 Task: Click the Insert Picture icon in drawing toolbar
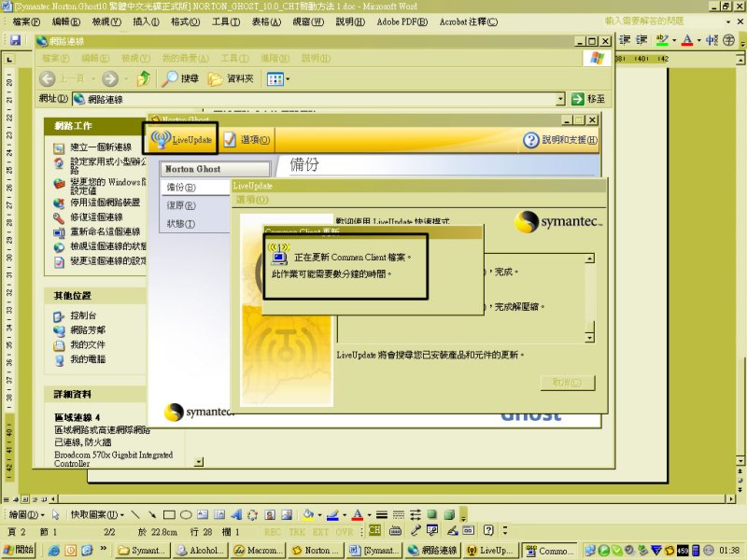point(287,515)
